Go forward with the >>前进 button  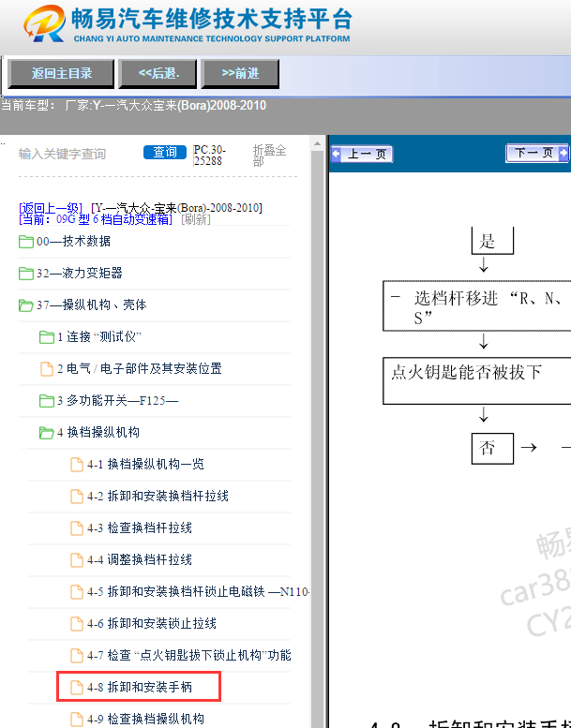tap(240, 73)
